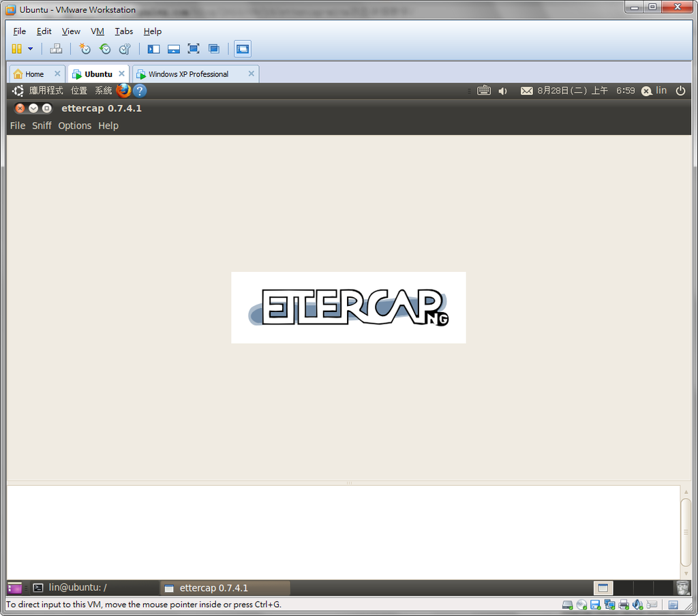Click the log pane vertical scrollbar
The image size is (698, 616).
(x=686, y=532)
